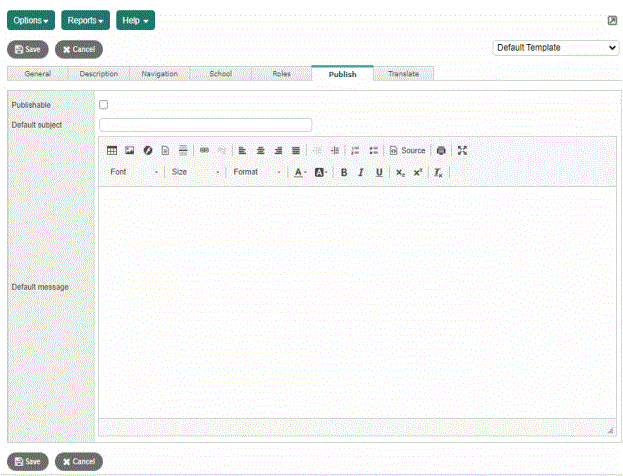
Task: Open the Reports menu
Action: point(85,20)
